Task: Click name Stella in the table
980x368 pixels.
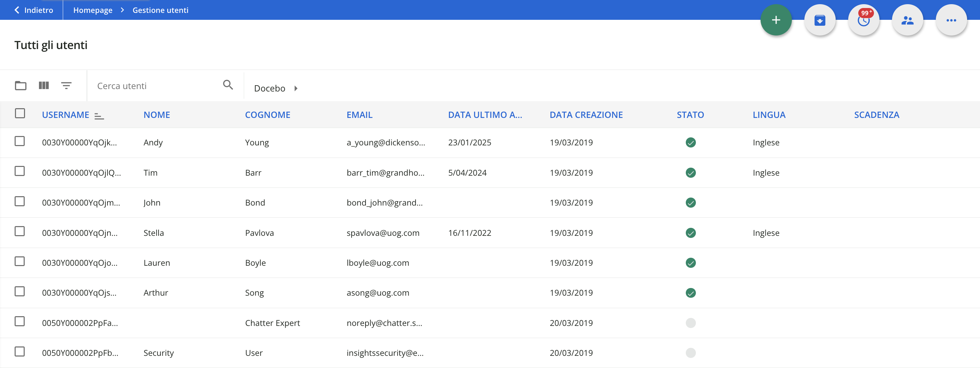Action: [x=154, y=233]
